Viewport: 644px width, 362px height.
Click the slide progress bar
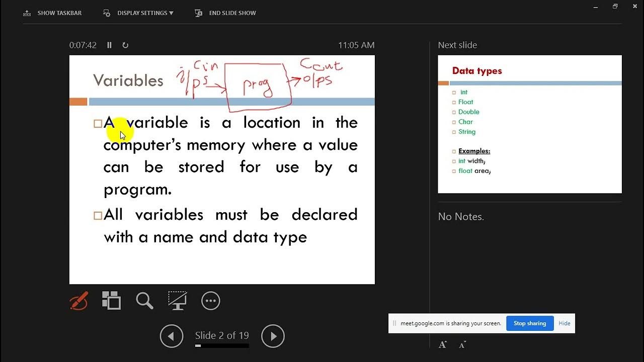point(222,346)
